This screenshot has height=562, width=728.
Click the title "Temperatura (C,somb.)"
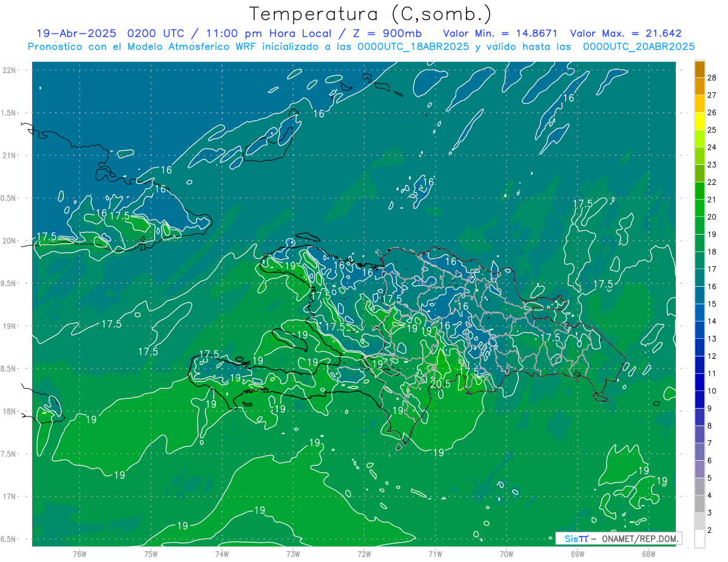click(x=370, y=15)
